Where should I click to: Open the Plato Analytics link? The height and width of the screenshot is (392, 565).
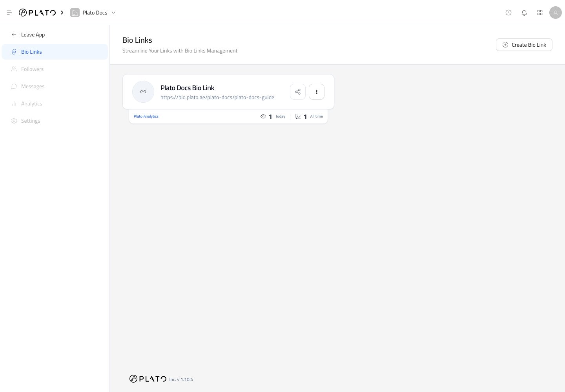click(146, 116)
